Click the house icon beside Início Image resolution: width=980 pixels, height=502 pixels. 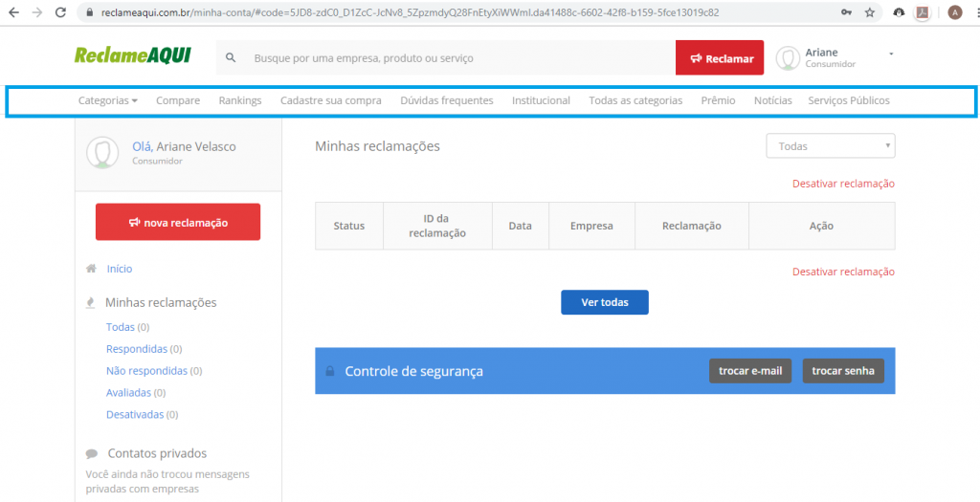pos(91,269)
